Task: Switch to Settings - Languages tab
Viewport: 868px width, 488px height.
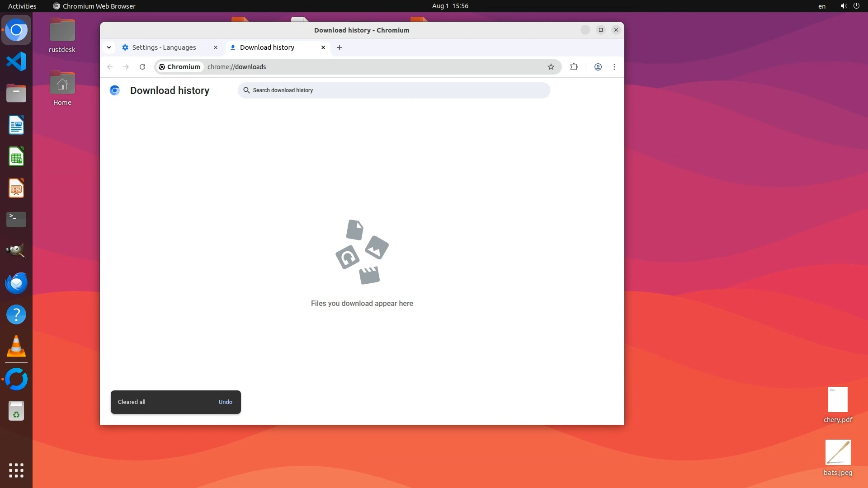Action: (x=164, y=47)
